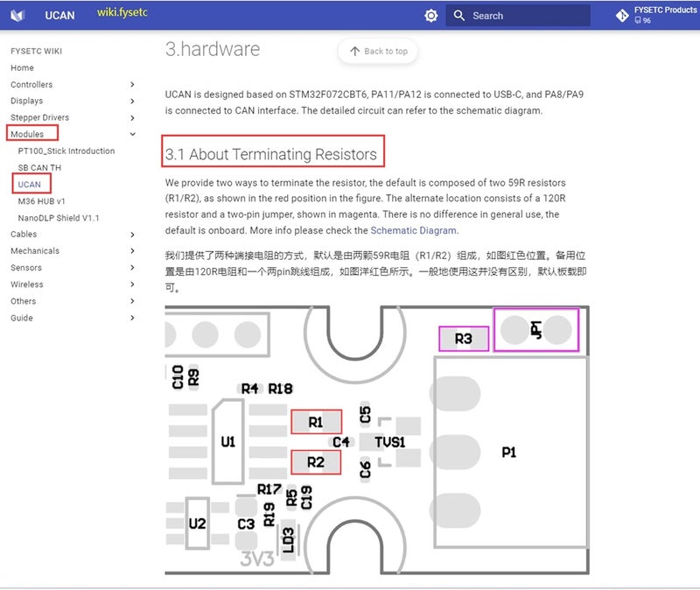Image resolution: width=700 pixels, height=590 pixels.
Task: Focus the Search input field
Action: pyautogui.click(x=518, y=16)
